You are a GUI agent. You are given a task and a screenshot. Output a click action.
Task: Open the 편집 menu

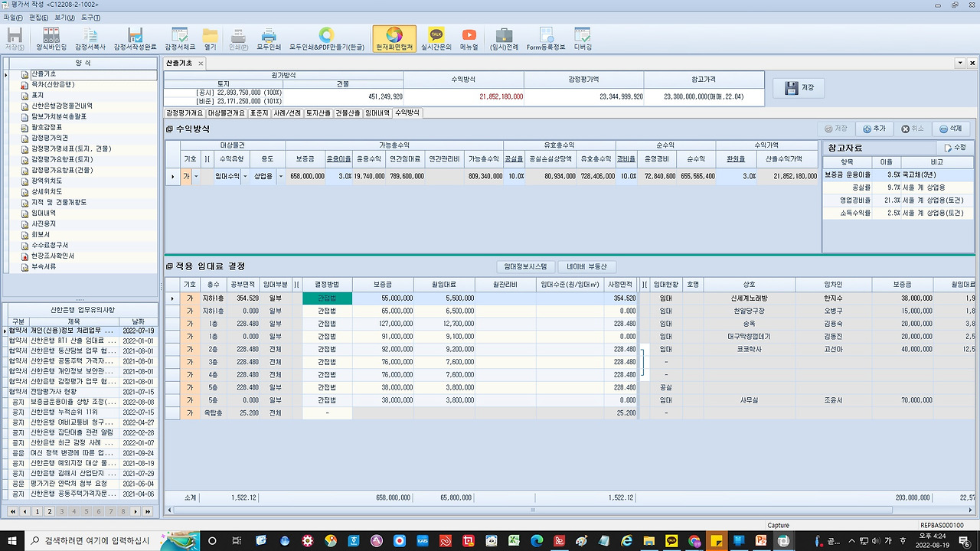38,17
